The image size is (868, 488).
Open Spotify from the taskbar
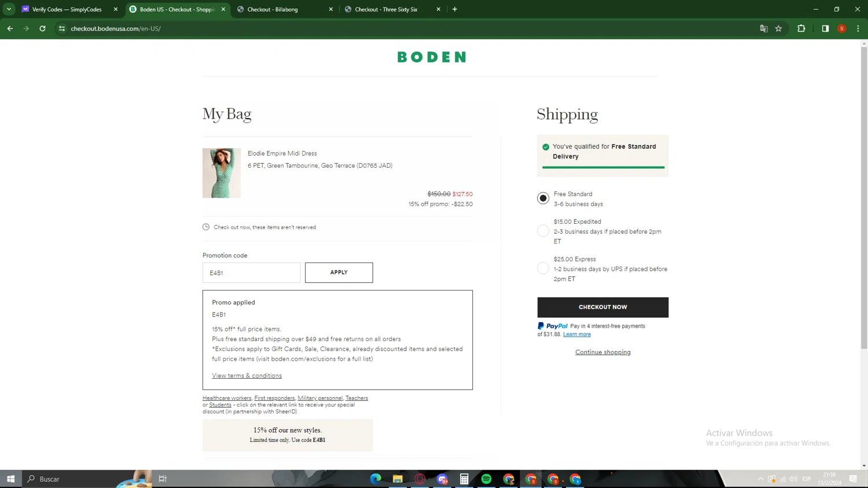tap(487, 479)
